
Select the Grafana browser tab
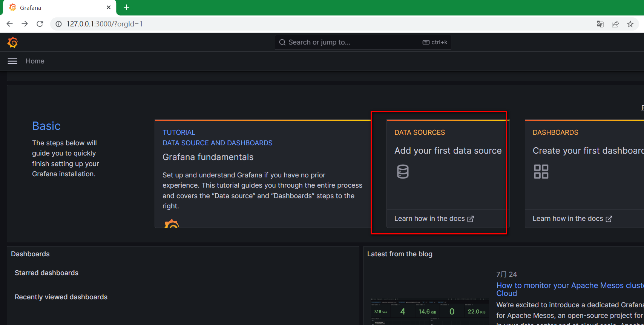tap(60, 8)
